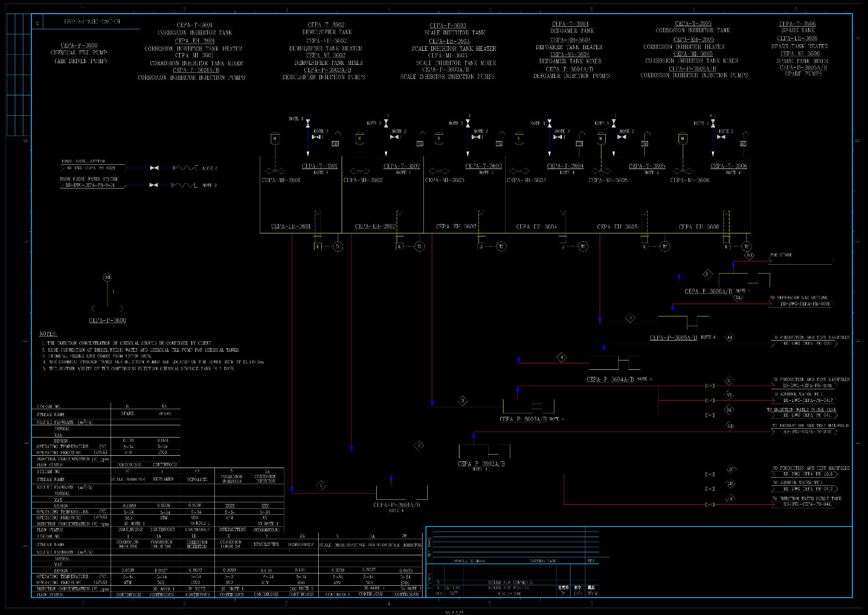Click the FROM DIESEL SYSTEM label
The height and width of the screenshot is (615, 868).
[83, 161]
